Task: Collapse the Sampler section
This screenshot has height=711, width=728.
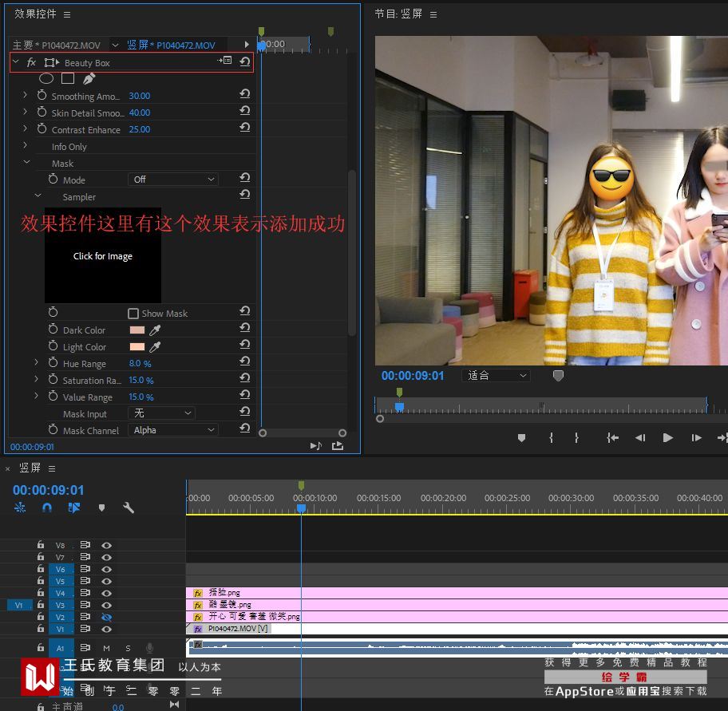Action: tap(38, 196)
